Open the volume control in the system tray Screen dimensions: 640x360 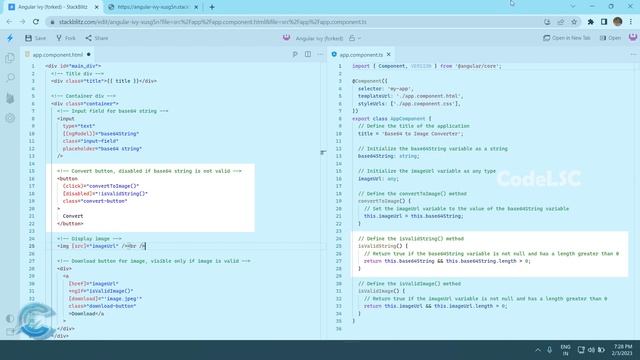(x=591, y=350)
